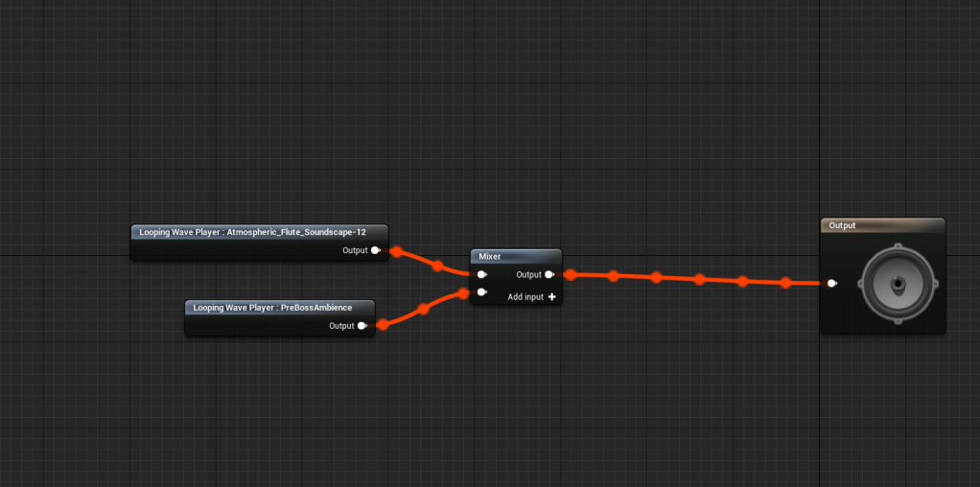This screenshot has width=980, height=487.
Task: Select the final Output node header
Action: coord(882,225)
